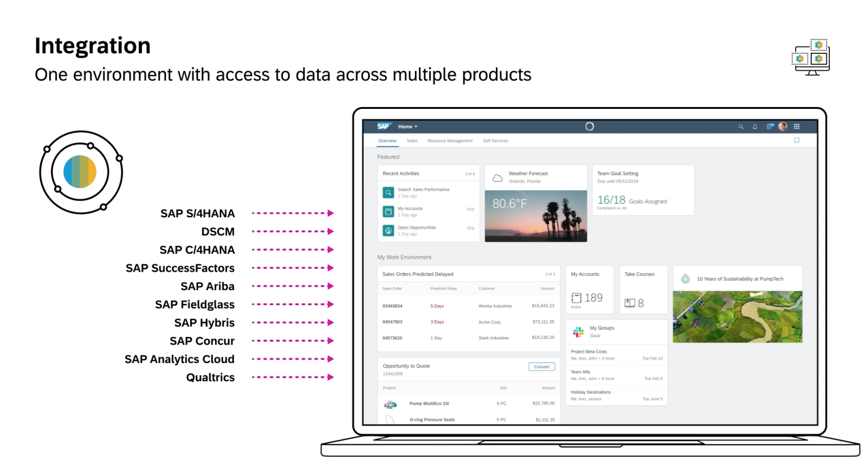Expand Recent Activities showing 3 of 9

pyautogui.click(x=469, y=173)
